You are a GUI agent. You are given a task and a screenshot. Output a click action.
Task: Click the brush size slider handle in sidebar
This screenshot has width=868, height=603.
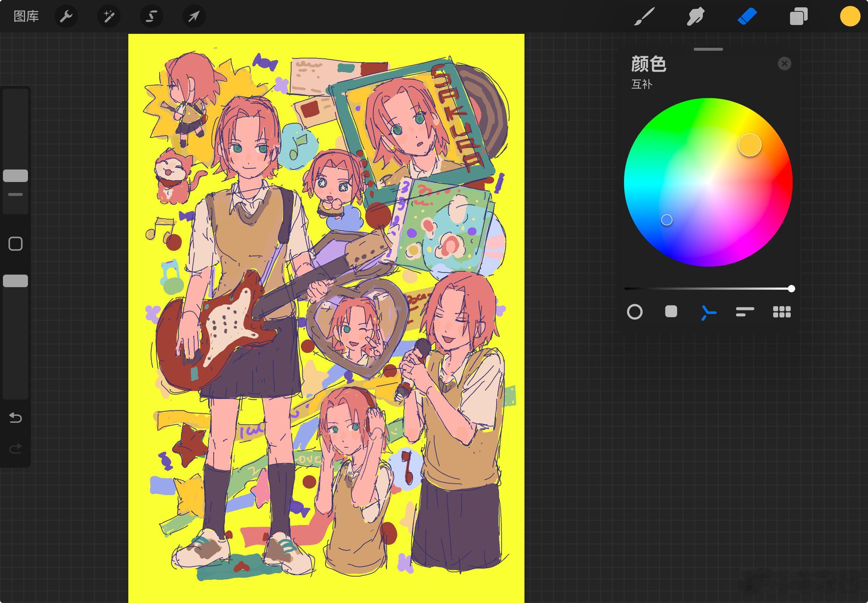(15, 176)
